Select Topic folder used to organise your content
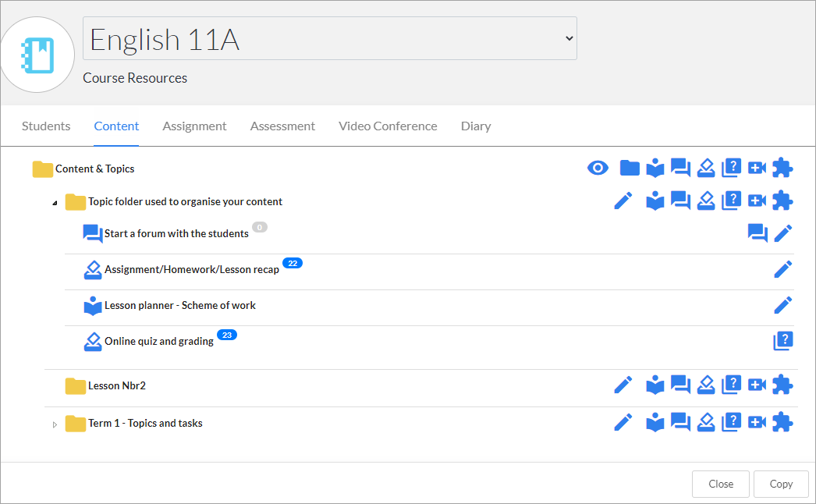The height and width of the screenshot is (504, 816). [185, 201]
